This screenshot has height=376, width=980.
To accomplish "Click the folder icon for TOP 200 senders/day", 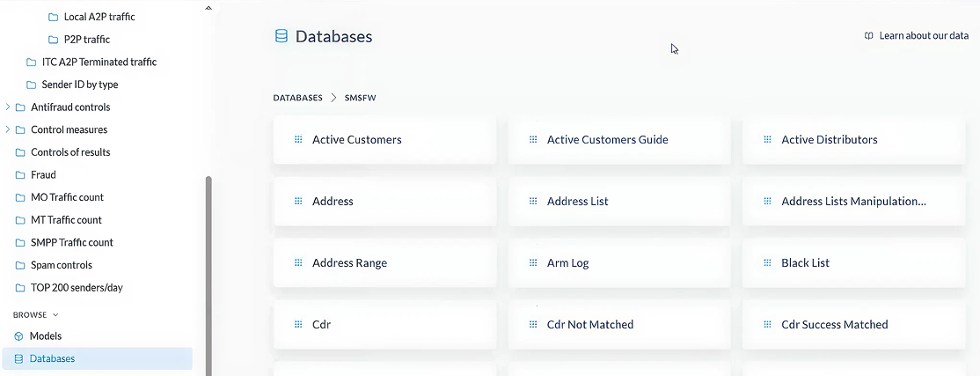I will pos(22,288).
